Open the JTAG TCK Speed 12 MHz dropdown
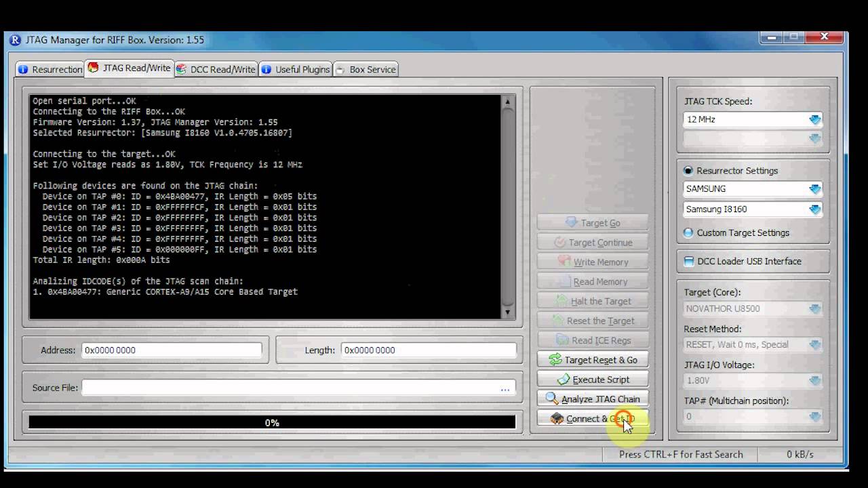This screenshot has width=868, height=488. click(815, 119)
